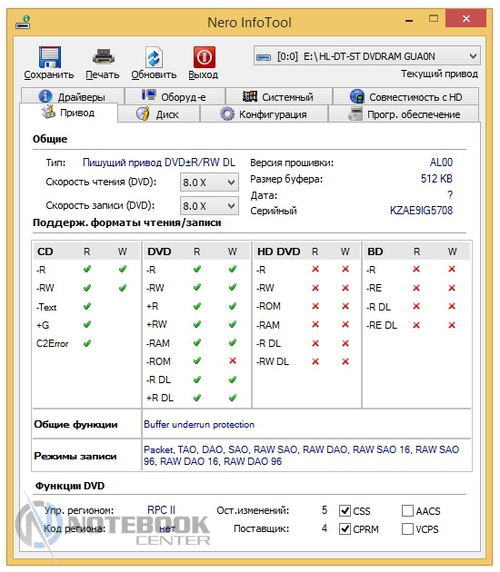Open the Прогр. обеспечение tab
500x572 pixels.
click(x=403, y=114)
